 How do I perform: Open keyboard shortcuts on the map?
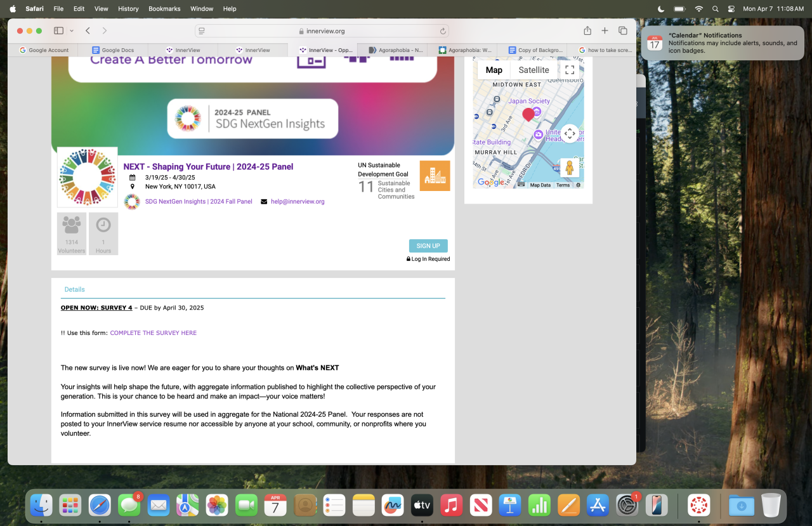pos(521,185)
